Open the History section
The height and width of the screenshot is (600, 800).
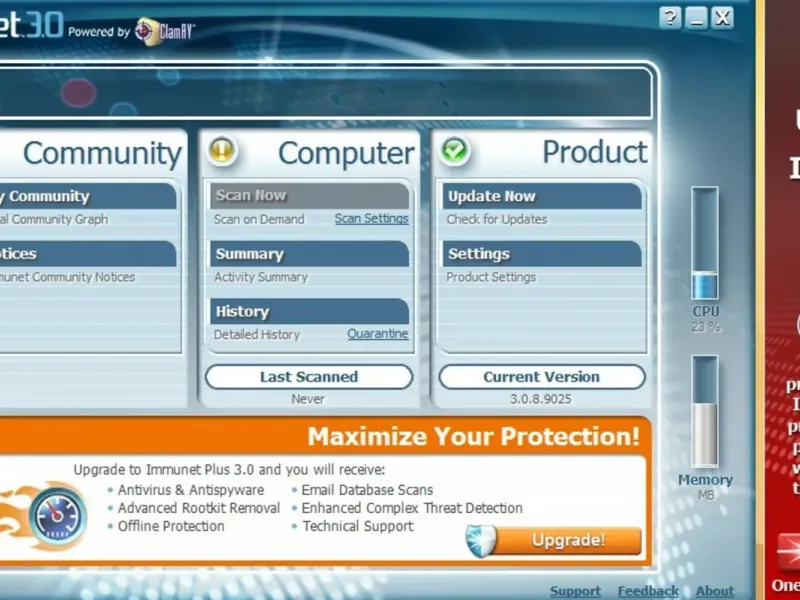[309, 311]
